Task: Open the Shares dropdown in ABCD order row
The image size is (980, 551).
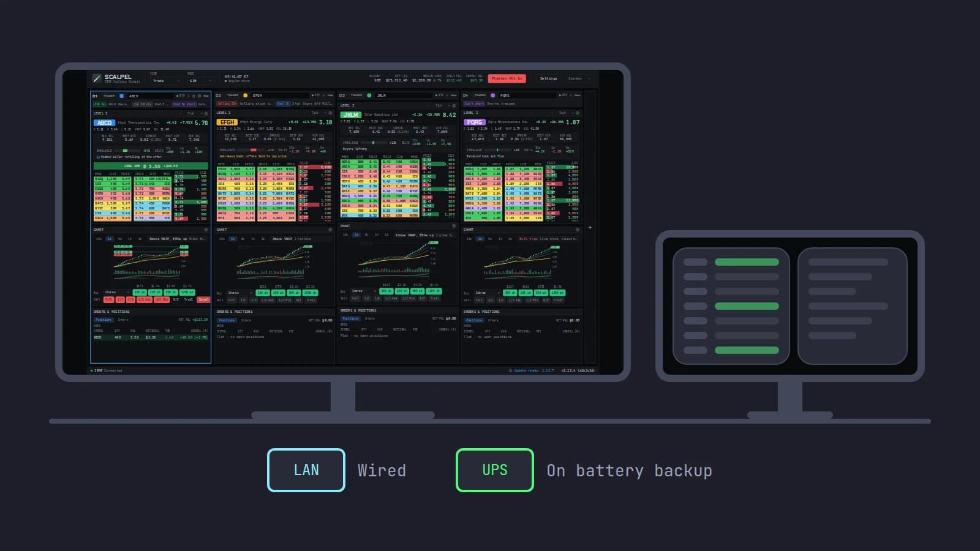Action: click(116, 292)
